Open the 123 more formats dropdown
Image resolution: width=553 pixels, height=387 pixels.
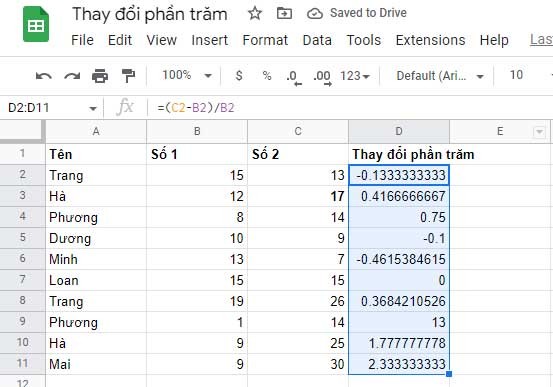tap(354, 75)
